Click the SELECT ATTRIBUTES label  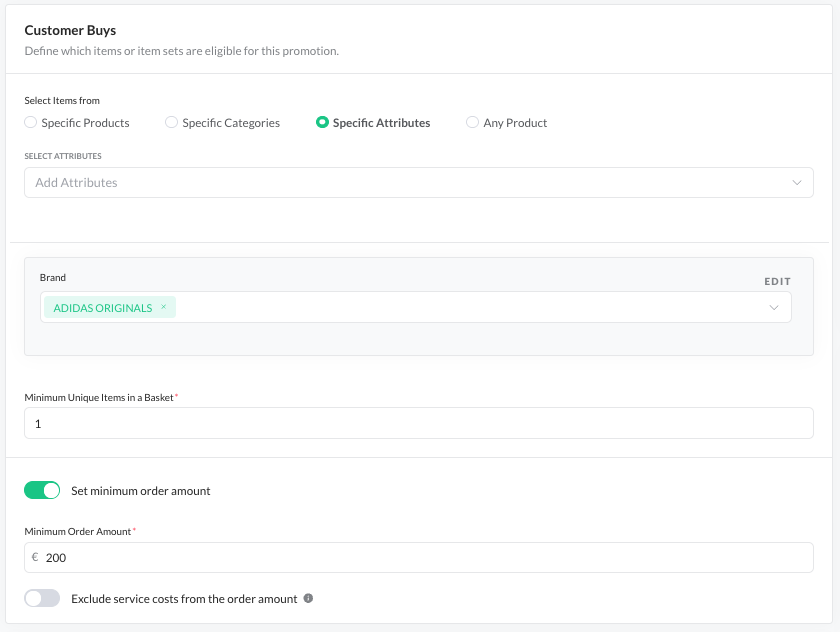coord(63,156)
